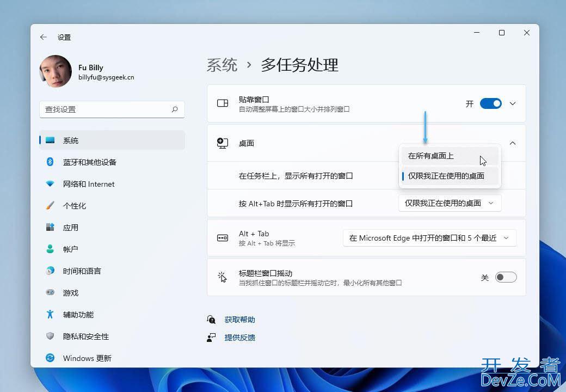
Task: Open the Wi-Fi icon for 网络和 Internet
Action: 50,183
